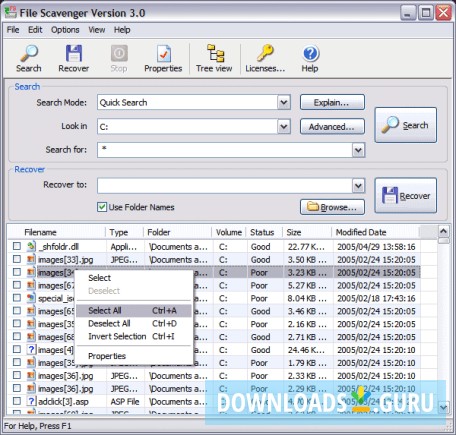Click the file list scroll up arrow
456x435 pixels.
(x=443, y=231)
